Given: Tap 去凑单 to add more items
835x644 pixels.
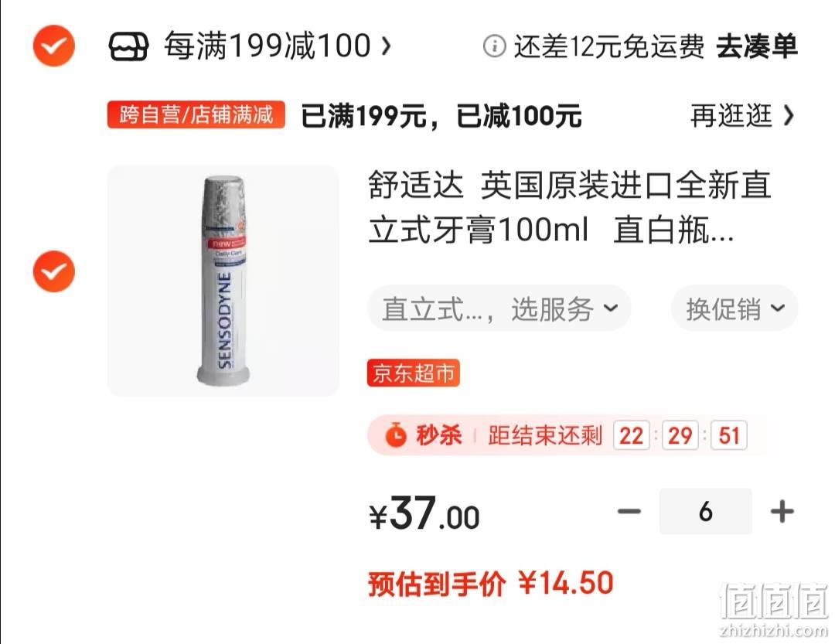Looking at the screenshot, I should point(757,46).
